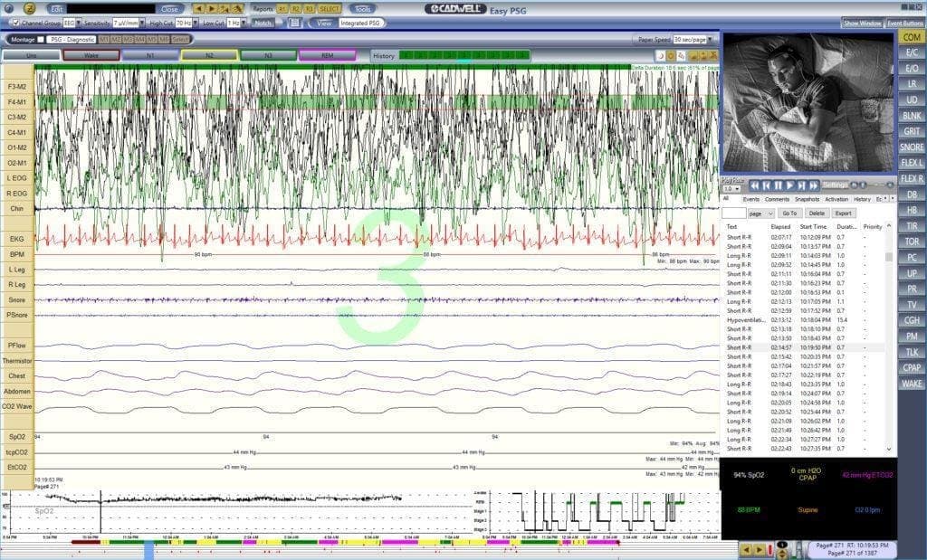Click the patient video thumbnail
The width and height of the screenshot is (927, 560).
[808, 101]
